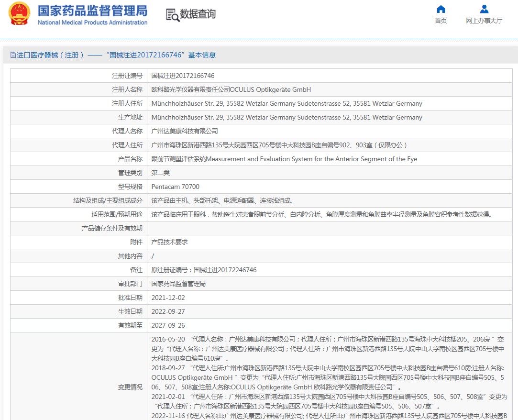Click the 型号规格 row label
Image resolution: width=518 pixels, height=420 pixels.
(130, 187)
